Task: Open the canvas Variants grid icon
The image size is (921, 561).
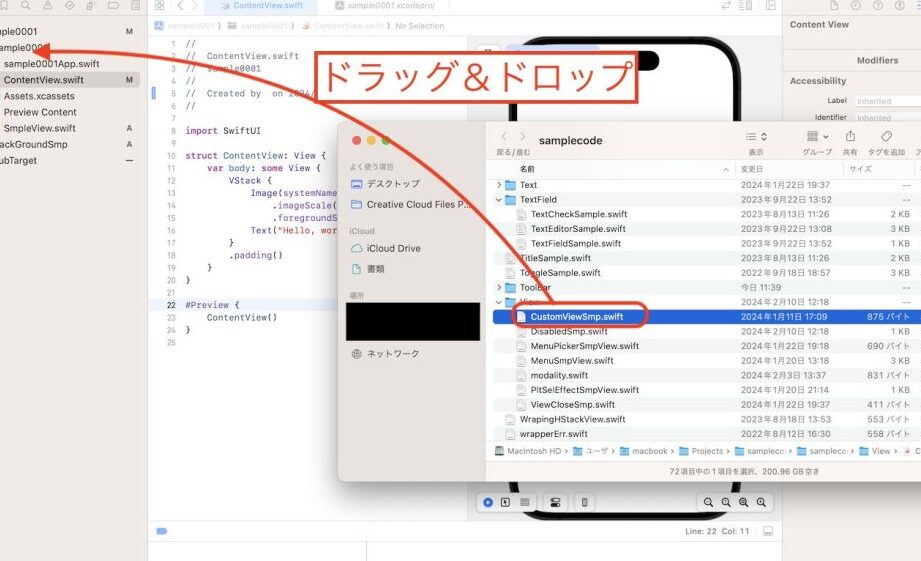Action: (524, 502)
